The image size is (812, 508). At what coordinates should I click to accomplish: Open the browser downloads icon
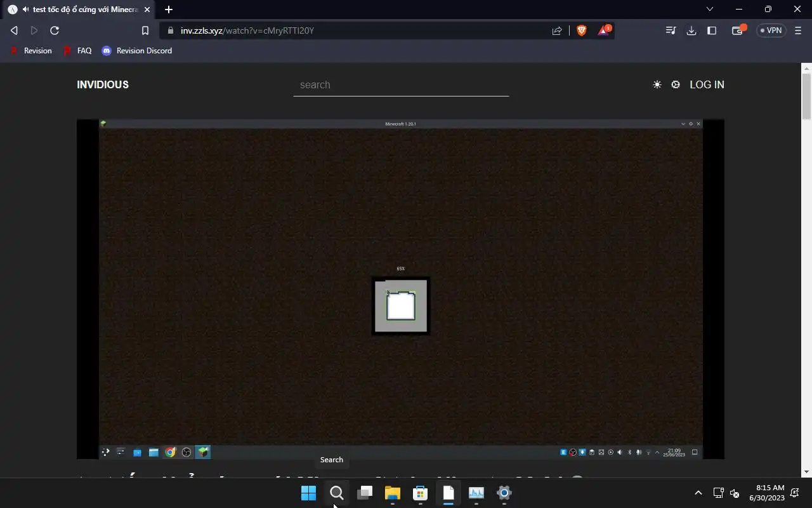pyautogui.click(x=691, y=30)
